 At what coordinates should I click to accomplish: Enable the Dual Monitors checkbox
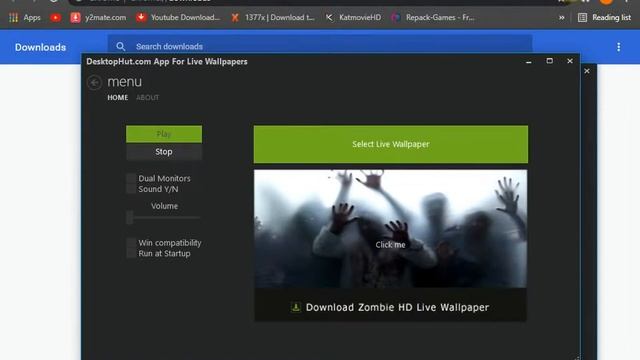(131, 178)
